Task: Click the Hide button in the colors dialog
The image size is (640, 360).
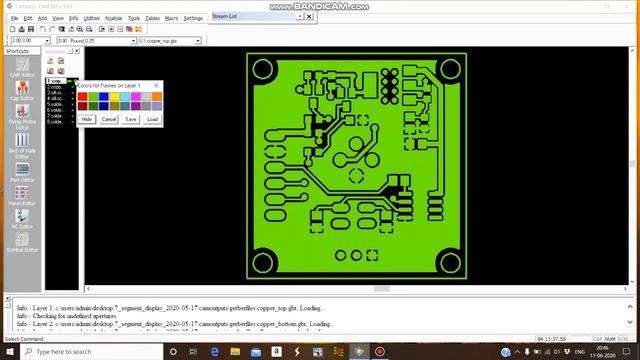Action: [87, 119]
